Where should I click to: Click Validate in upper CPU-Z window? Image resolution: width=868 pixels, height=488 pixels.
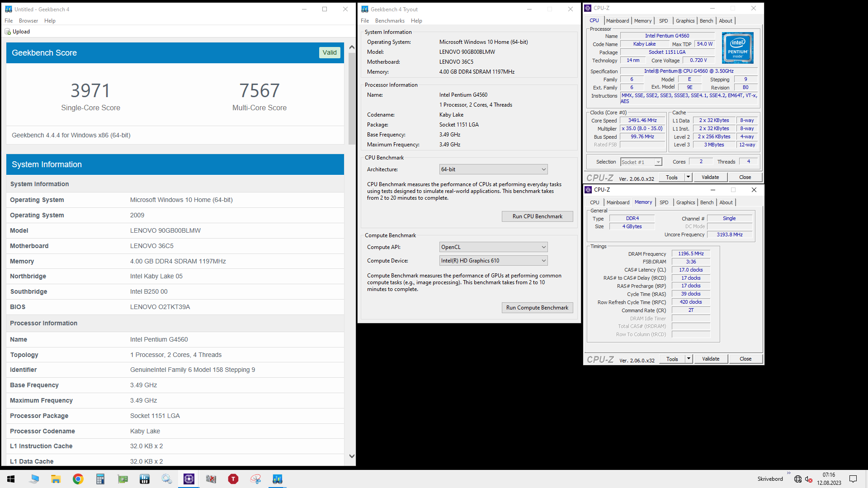[710, 177]
